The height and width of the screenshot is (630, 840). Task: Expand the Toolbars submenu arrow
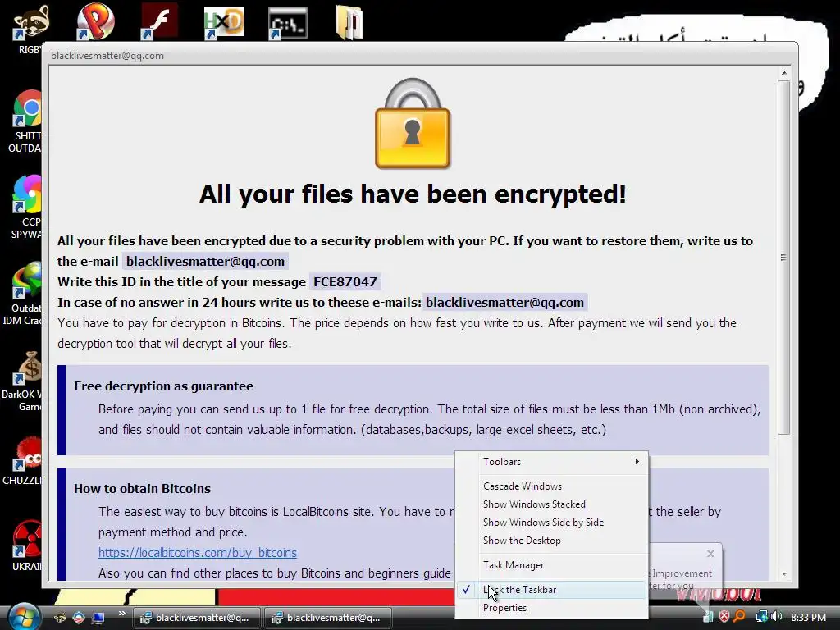click(637, 461)
